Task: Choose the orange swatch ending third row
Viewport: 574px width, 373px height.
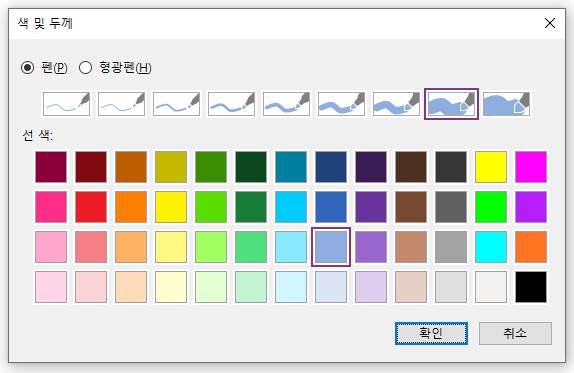Action: click(531, 247)
